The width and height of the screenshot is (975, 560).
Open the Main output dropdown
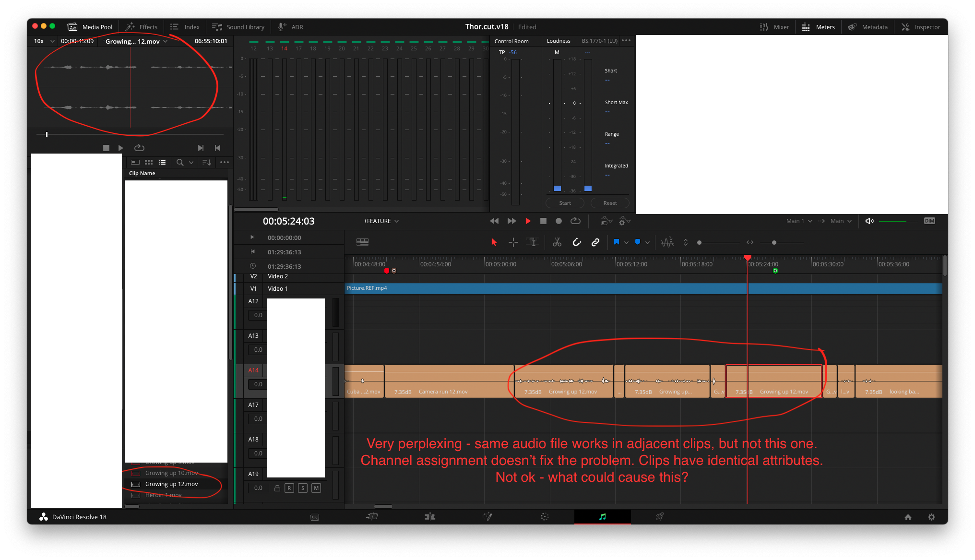pos(841,221)
